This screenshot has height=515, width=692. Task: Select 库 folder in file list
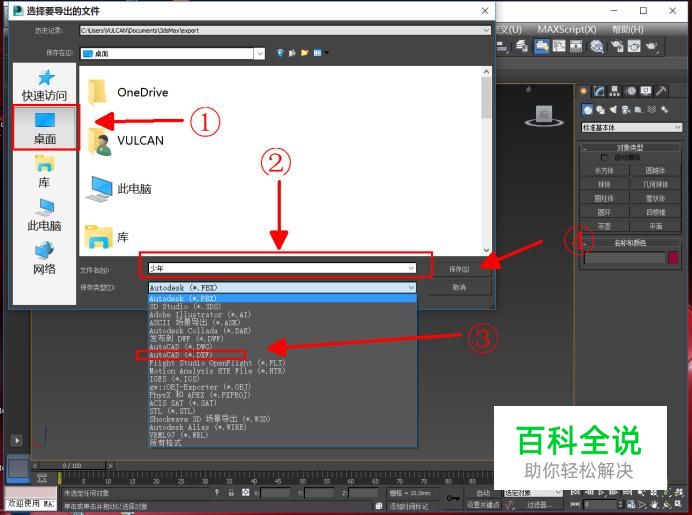click(x=107, y=237)
